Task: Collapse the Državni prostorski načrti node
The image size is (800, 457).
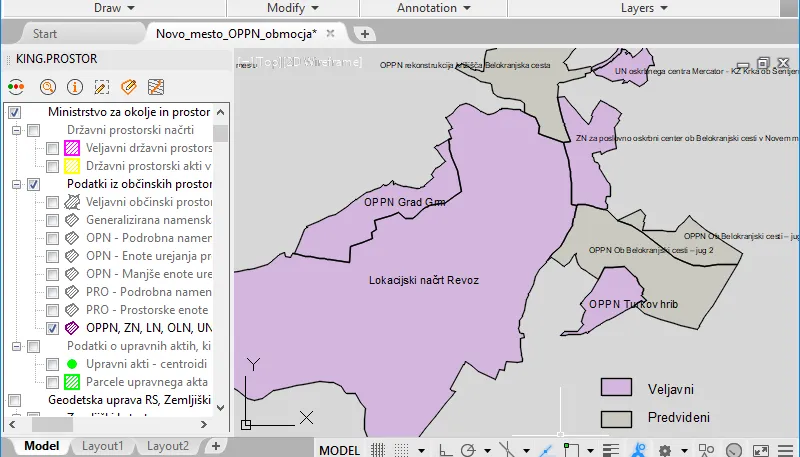Action: [x=16, y=130]
